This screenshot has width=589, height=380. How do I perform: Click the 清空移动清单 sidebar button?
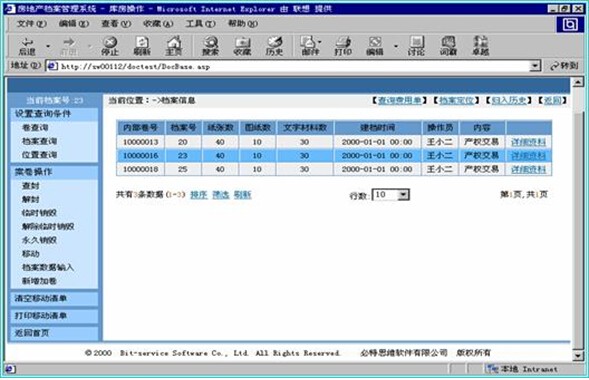pos(54,299)
